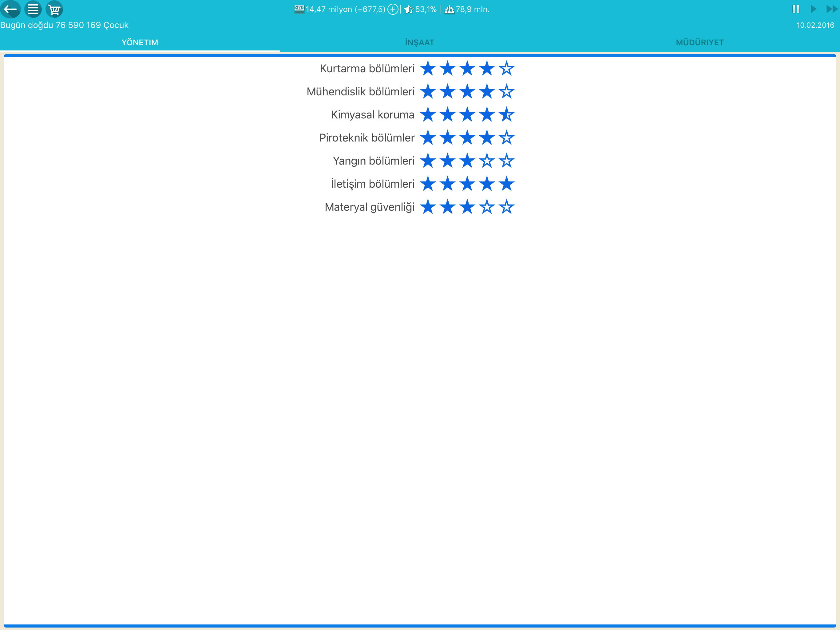Set Kurtarma bölümleri to one star
The image size is (840, 630).
tap(428, 68)
